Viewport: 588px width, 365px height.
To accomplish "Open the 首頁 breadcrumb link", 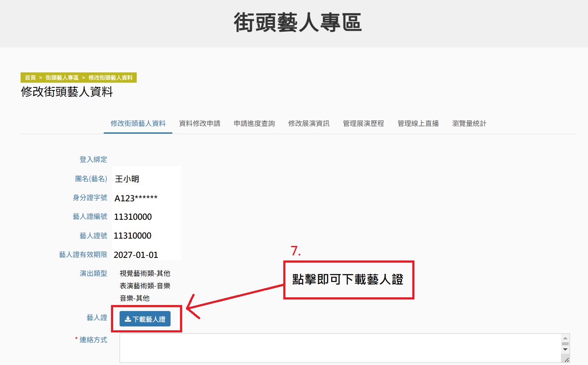I will (x=30, y=78).
